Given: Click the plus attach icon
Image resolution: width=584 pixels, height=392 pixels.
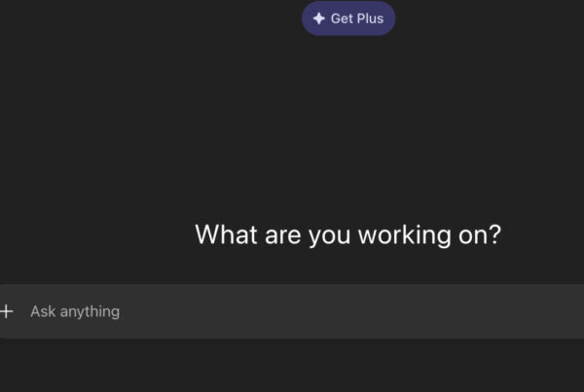Looking at the screenshot, I should click(7, 311).
